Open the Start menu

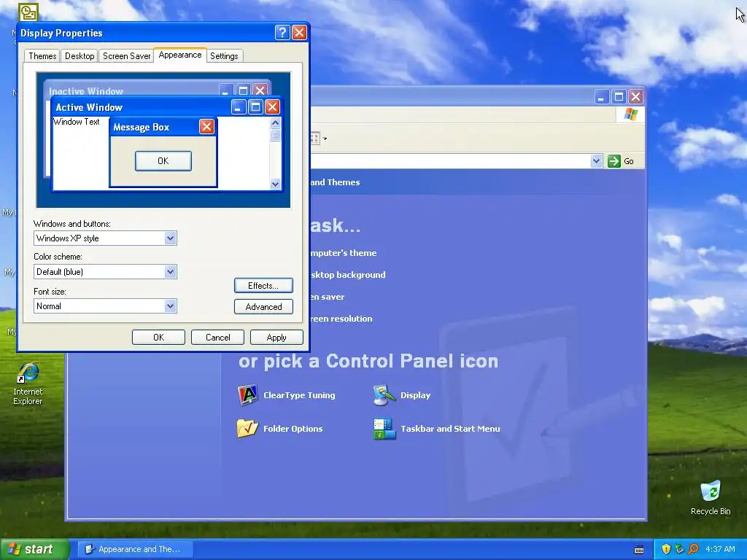[34, 549]
